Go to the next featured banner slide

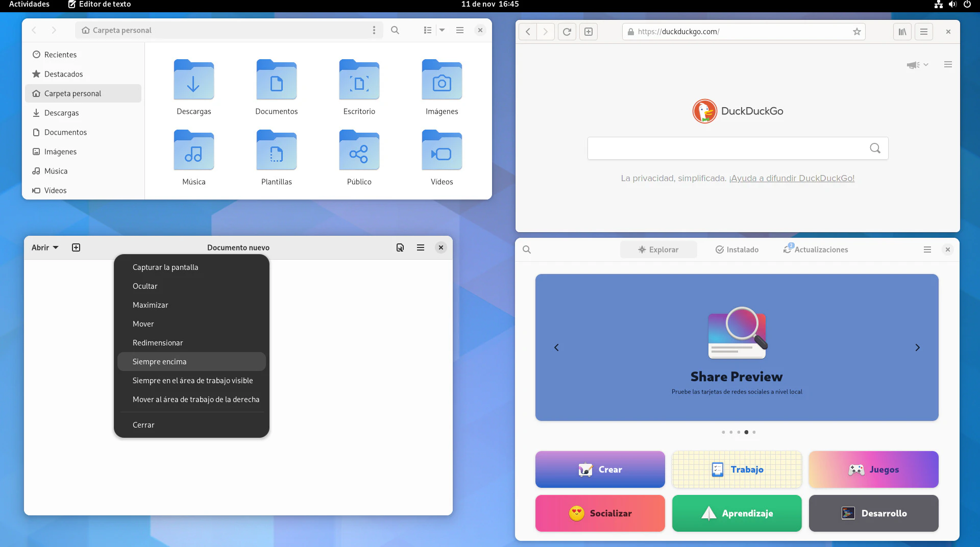tap(917, 347)
